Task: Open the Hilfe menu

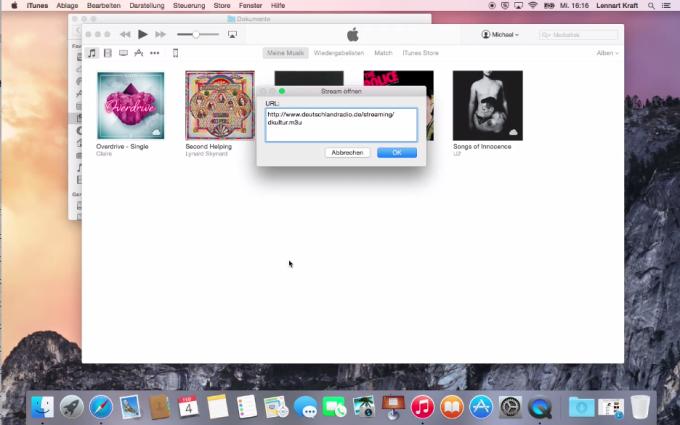Action: [x=278, y=6]
